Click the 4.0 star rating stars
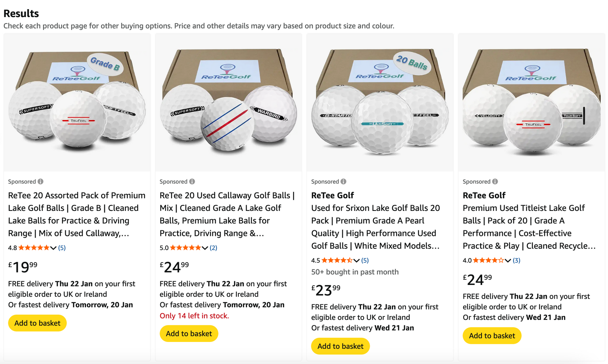608x364 pixels. [488, 260]
